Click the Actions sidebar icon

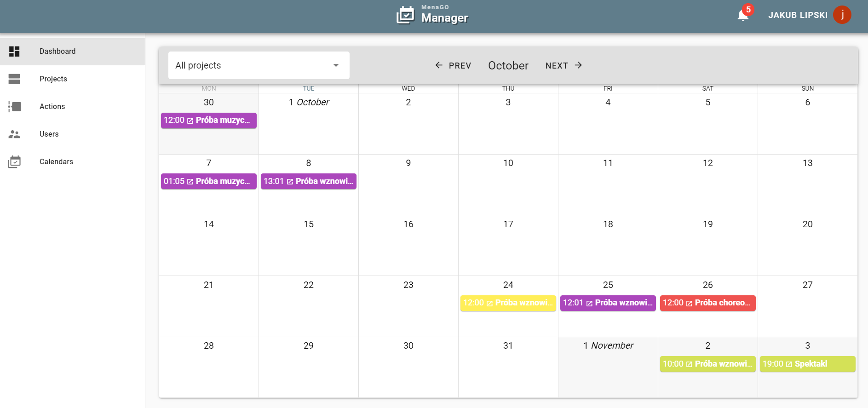[x=14, y=107]
